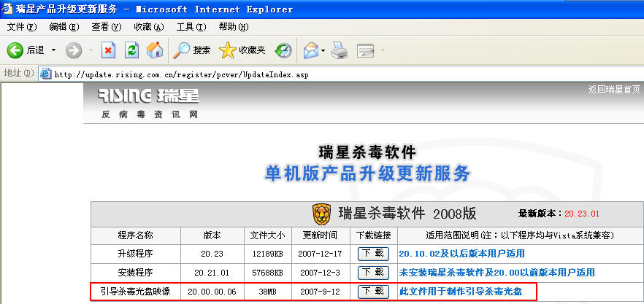Image resolution: width=644 pixels, height=304 pixels.
Task: Expand the Edit icon dropdown arrow
Action: (x=383, y=50)
